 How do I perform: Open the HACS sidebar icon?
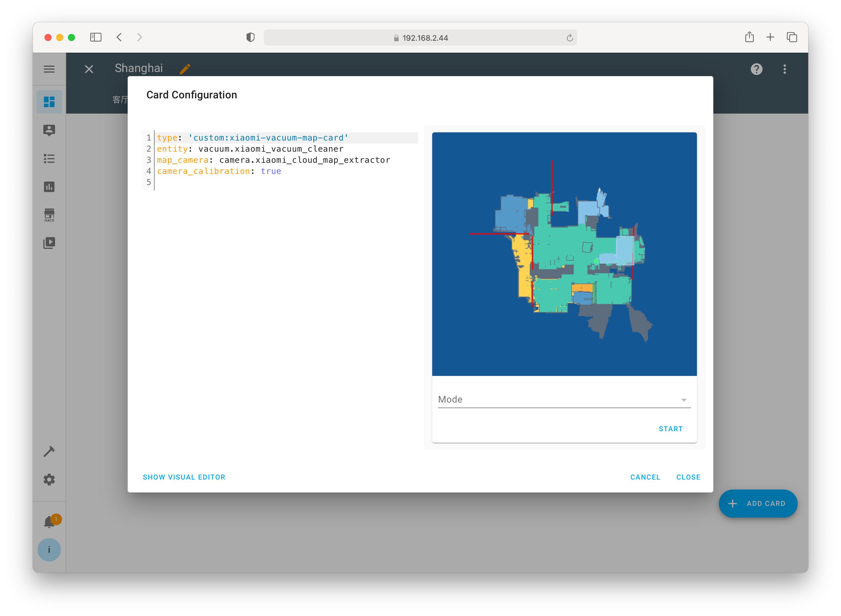pos(49,215)
